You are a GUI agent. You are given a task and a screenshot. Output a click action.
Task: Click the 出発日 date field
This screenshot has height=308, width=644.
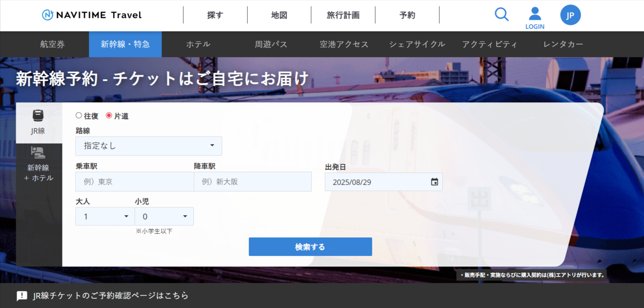click(383, 182)
